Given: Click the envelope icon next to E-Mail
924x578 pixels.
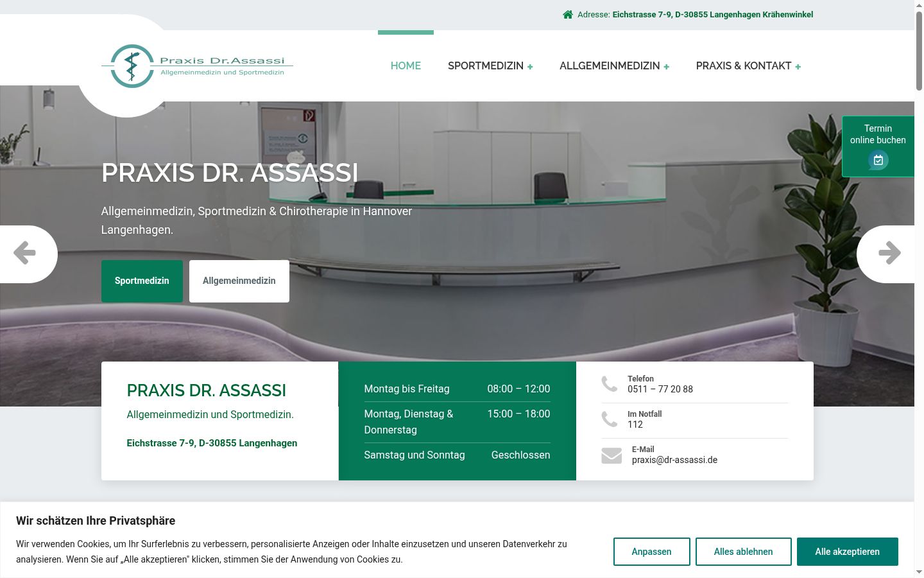Looking at the screenshot, I should coord(612,455).
